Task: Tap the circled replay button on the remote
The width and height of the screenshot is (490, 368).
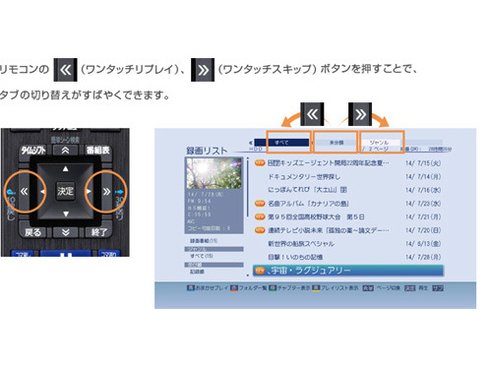Action: 24,192
